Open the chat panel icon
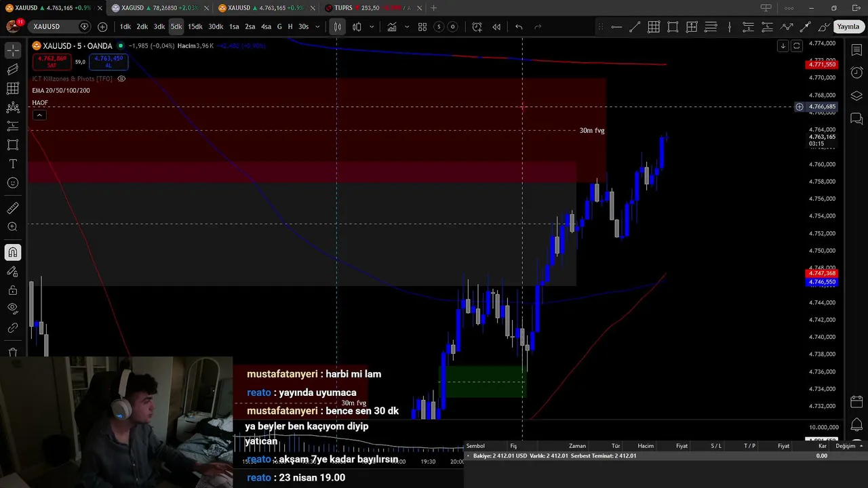Viewport: 868px width, 488px height. pyautogui.click(x=856, y=119)
